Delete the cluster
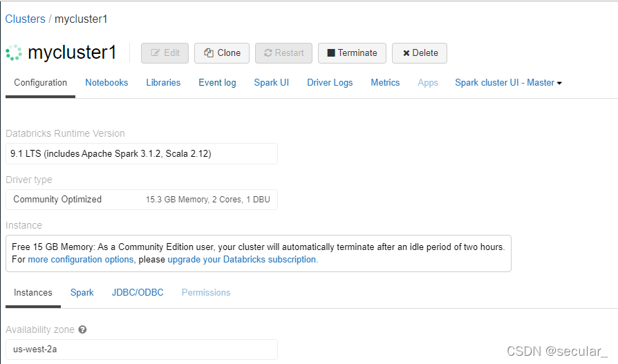The height and width of the screenshot is (364, 618). click(x=420, y=53)
